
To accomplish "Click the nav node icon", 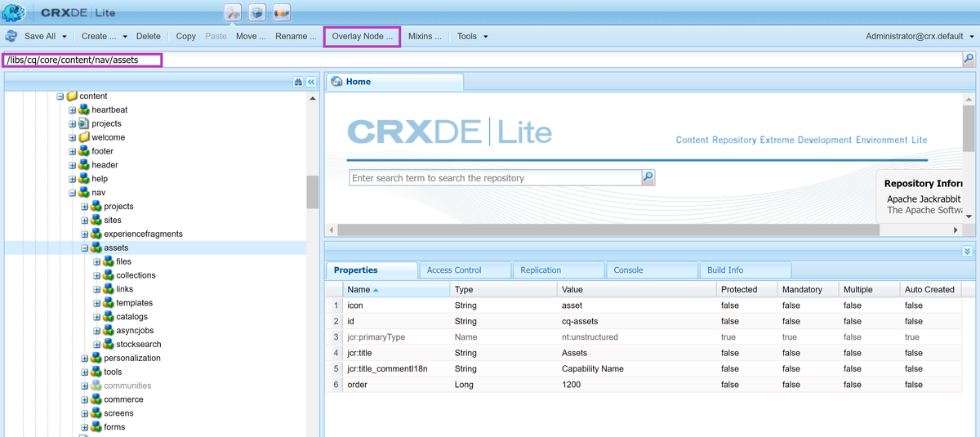I will [84, 193].
